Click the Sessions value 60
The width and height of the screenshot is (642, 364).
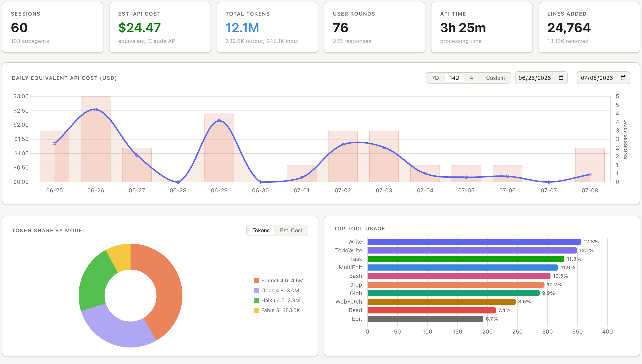(x=19, y=27)
